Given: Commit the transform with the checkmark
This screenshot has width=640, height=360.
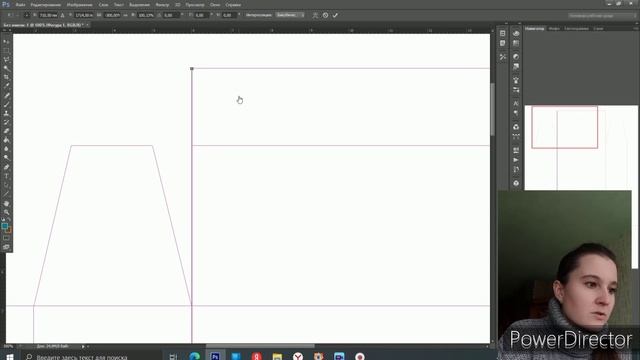Looking at the screenshot, I should 335,15.
